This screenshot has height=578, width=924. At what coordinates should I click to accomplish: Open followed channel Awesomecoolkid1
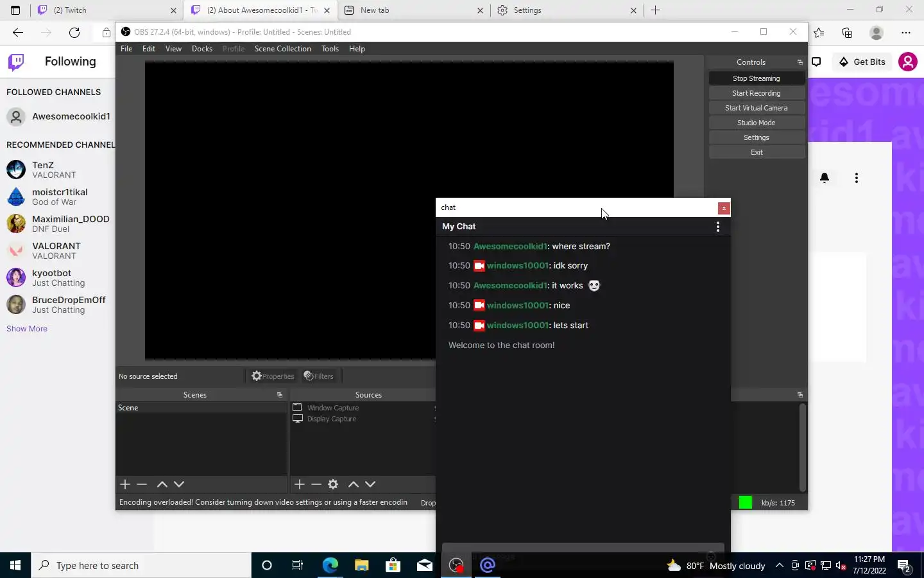58,116
